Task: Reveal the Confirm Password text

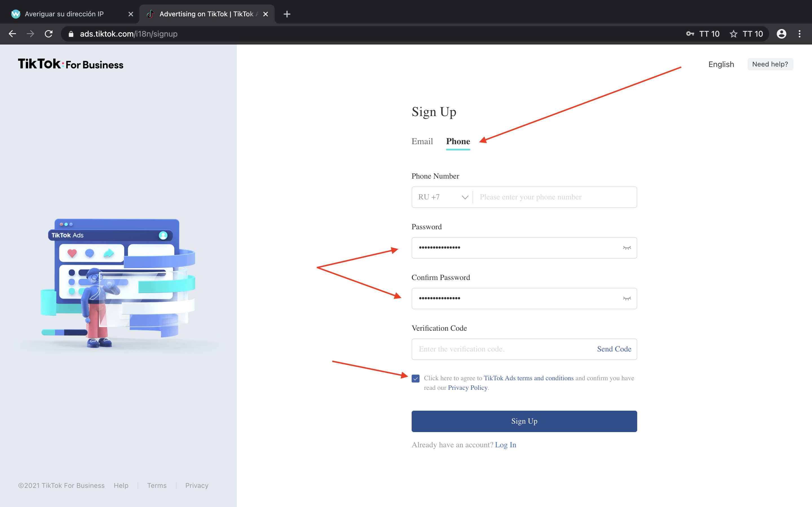Action: coord(626,299)
